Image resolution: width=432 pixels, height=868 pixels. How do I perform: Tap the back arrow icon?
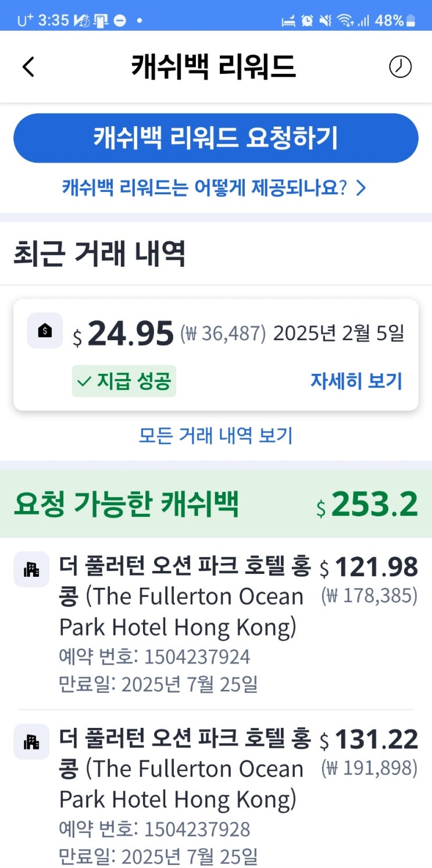coord(28,67)
